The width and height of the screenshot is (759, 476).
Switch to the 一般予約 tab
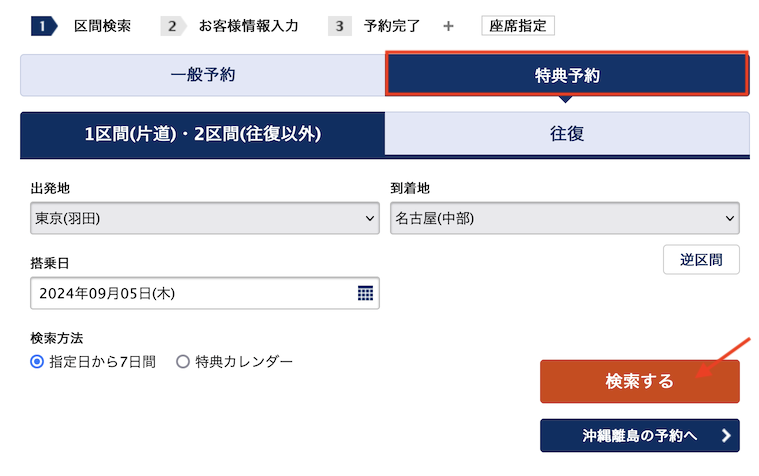[202, 75]
